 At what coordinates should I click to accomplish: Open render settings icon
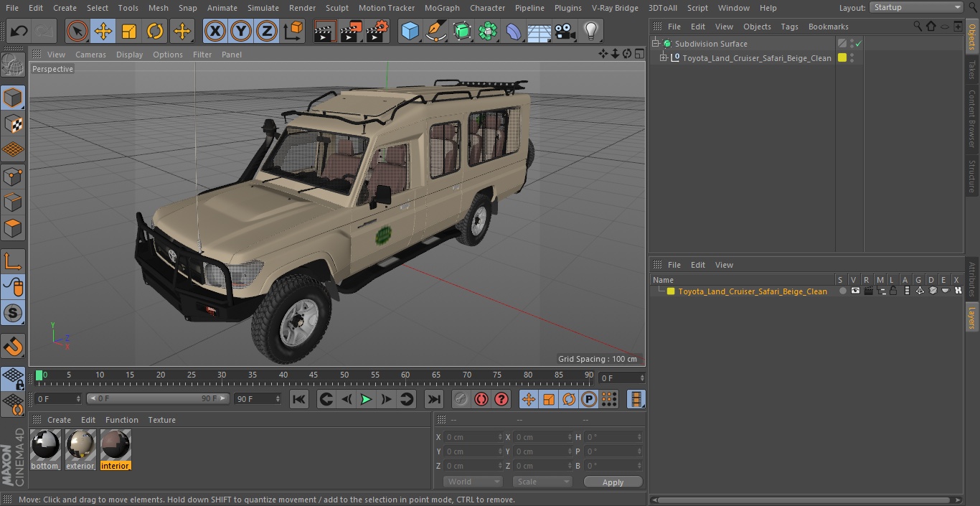[377, 31]
